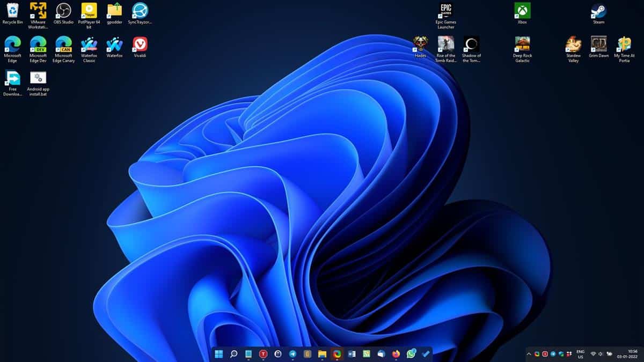Select the gpodder folder icon
Viewport: 644px width, 362px height.
click(114, 14)
